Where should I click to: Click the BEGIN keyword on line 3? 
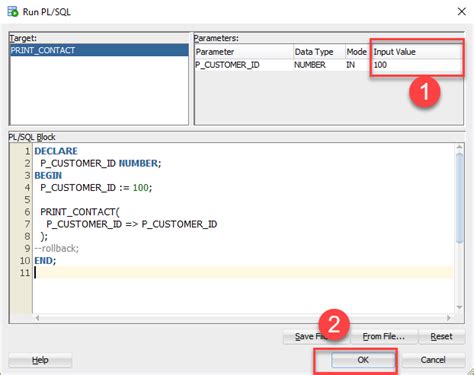(x=48, y=175)
